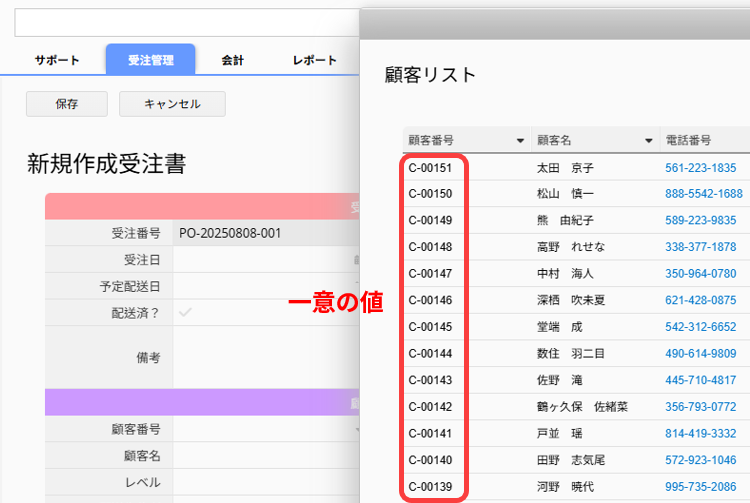Open the 顧客名 column header dropdown arrow

click(648, 141)
